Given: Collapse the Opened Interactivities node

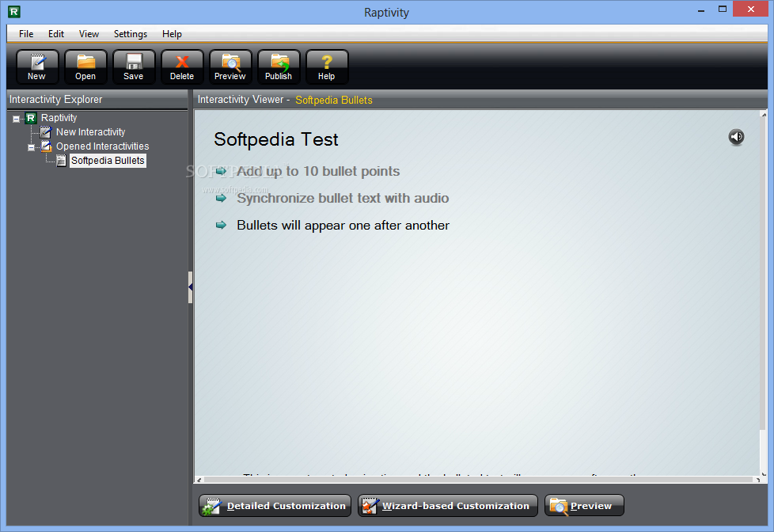Looking at the screenshot, I should coord(31,147).
